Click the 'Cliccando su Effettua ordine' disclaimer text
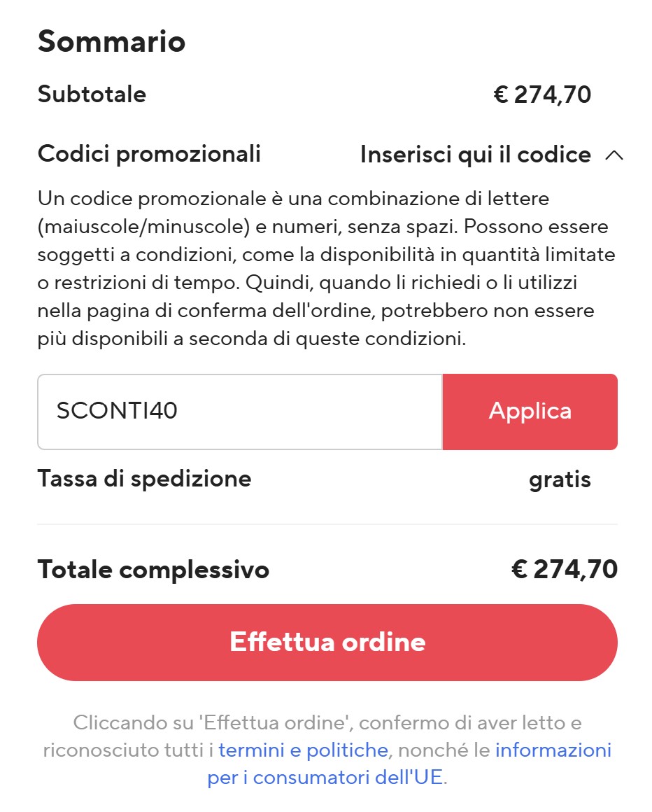Viewport: 652px width, 812px height. point(327,722)
